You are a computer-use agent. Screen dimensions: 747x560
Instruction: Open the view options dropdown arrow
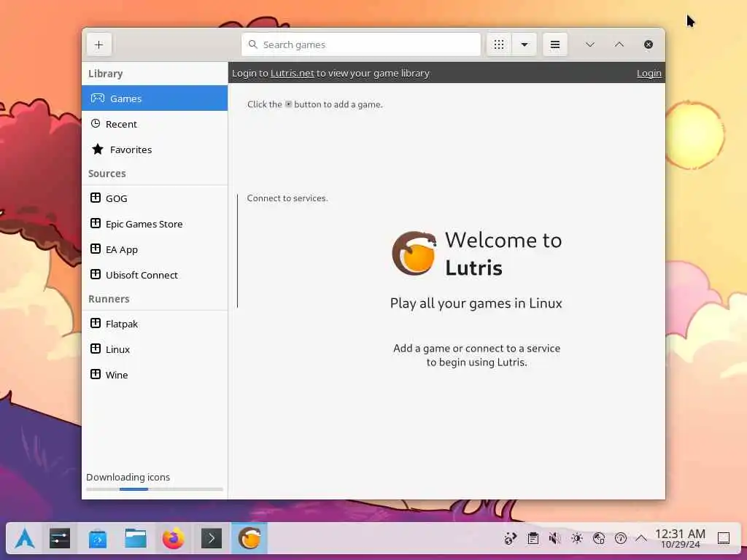(x=525, y=44)
